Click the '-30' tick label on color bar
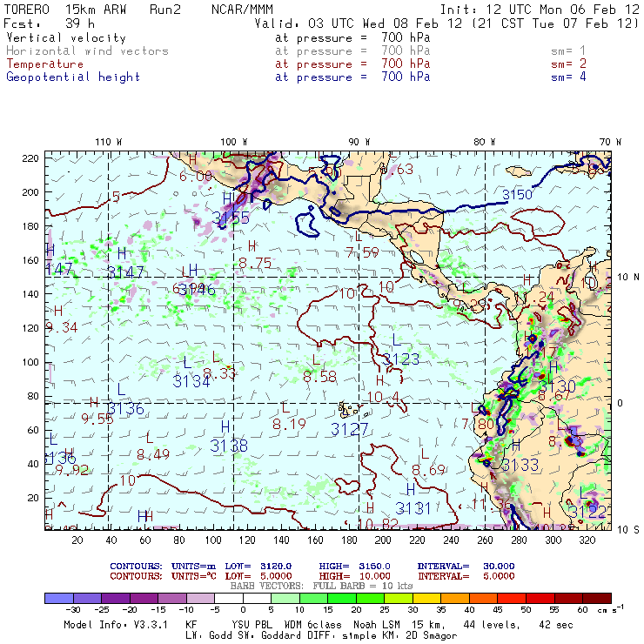 73,610
